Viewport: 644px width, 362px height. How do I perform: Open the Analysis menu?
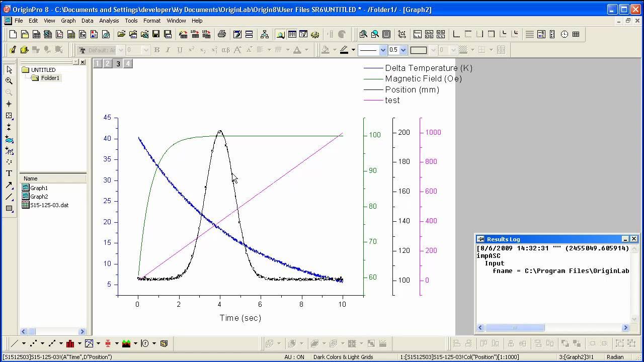coord(109,21)
